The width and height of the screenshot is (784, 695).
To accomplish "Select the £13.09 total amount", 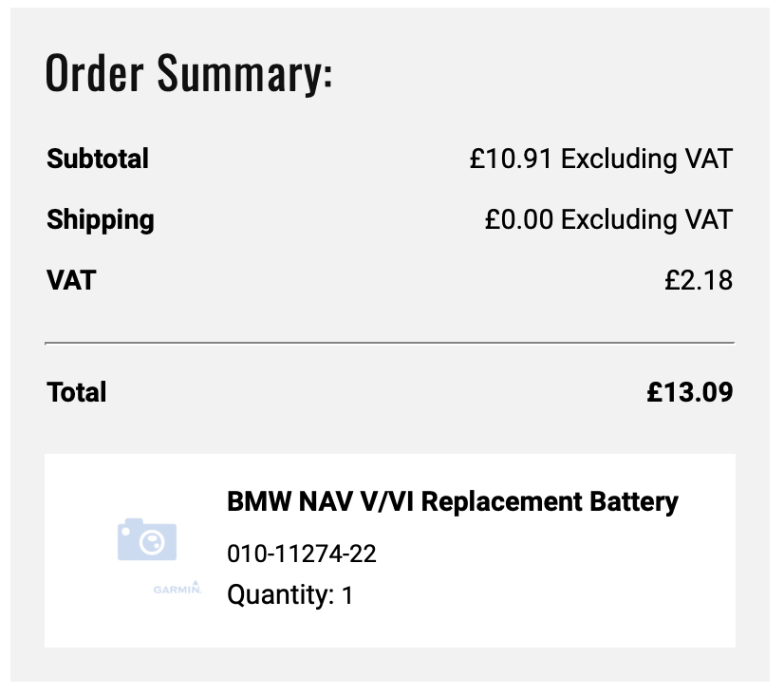I will (690, 392).
